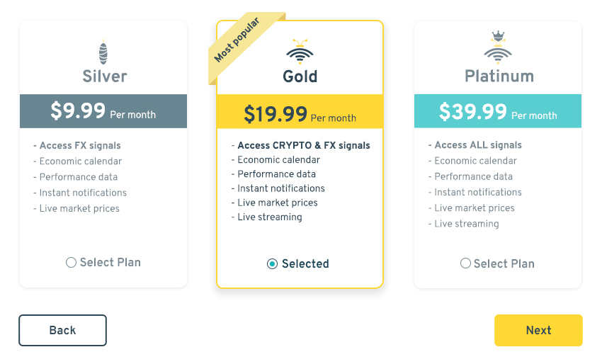Go back using the Back button
This screenshot has width=602, height=364.
pos(62,330)
